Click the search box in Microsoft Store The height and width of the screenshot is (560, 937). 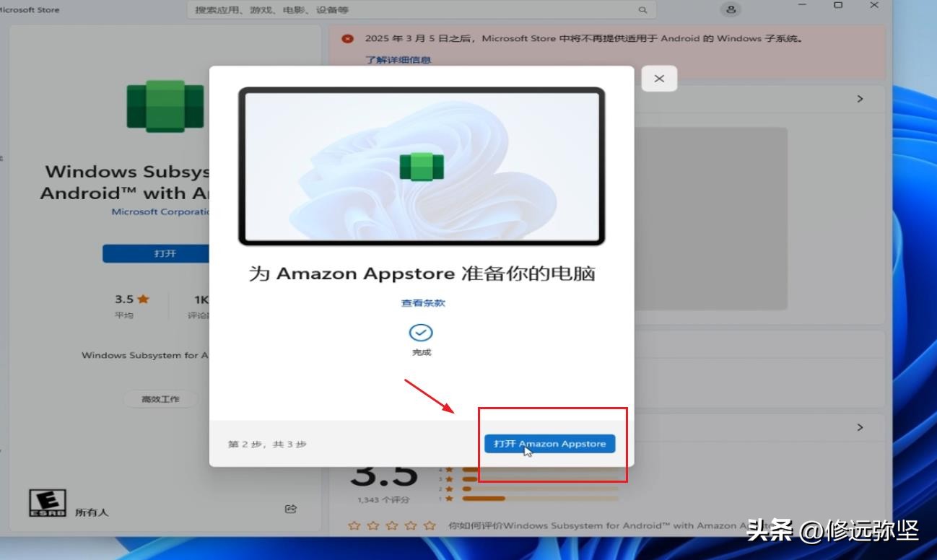pyautogui.click(x=422, y=10)
